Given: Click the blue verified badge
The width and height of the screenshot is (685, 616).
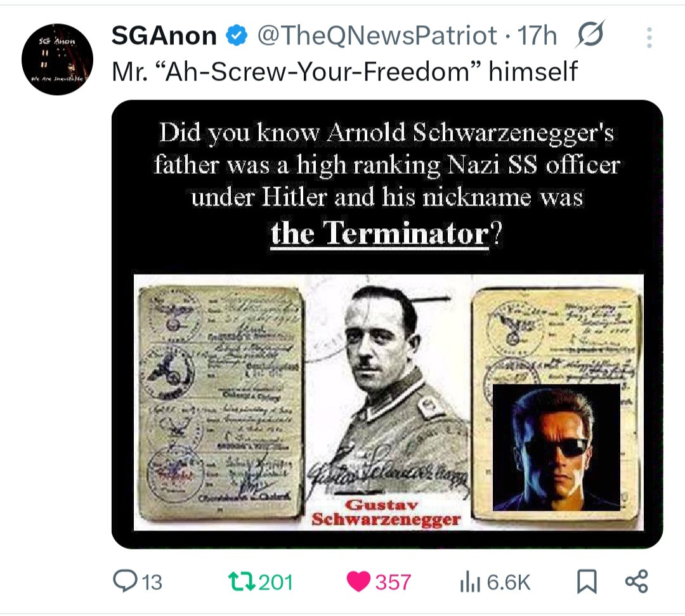Looking at the screenshot, I should point(237,36).
